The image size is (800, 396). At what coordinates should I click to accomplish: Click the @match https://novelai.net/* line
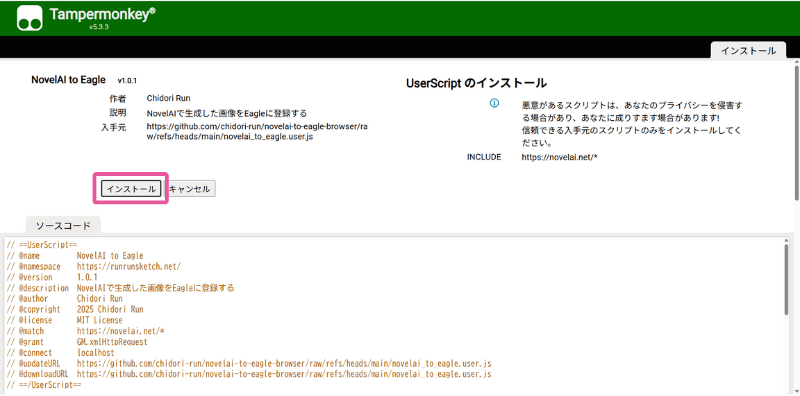pos(86,331)
